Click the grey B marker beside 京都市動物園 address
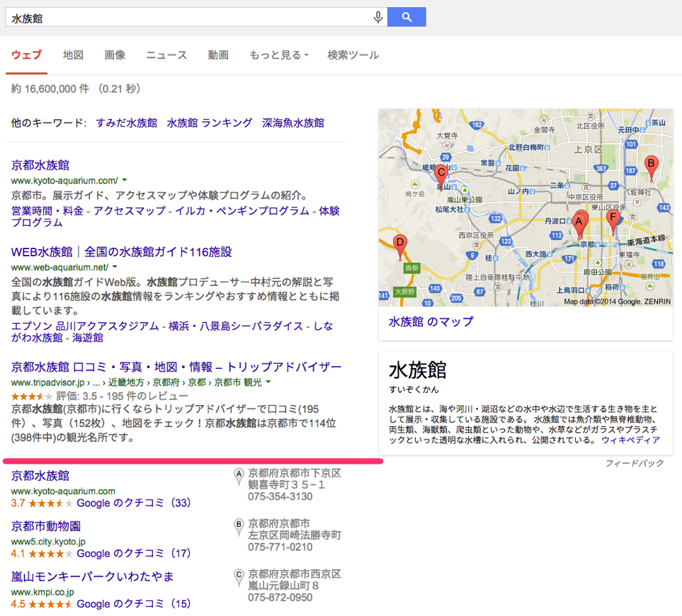Image resolution: width=682 pixels, height=616 pixels. pos(239,527)
